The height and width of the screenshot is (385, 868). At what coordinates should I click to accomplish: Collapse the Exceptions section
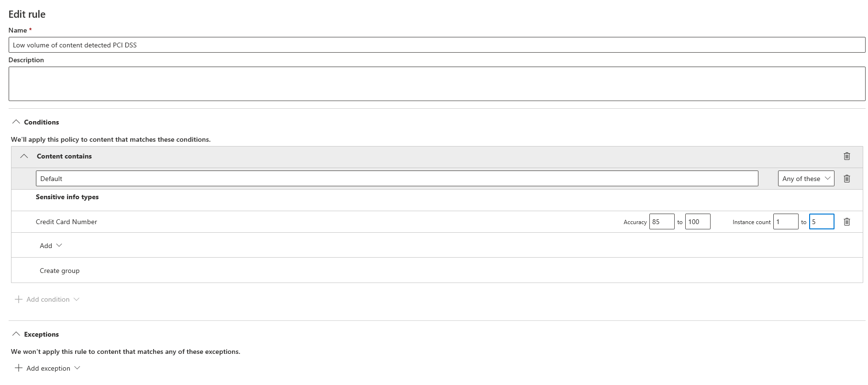[16, 334]
